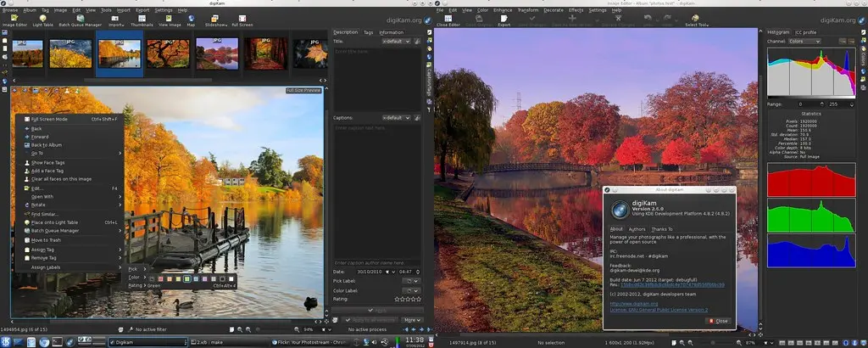
Task: Open the Color Label dropdown
Action: [411, 290]
